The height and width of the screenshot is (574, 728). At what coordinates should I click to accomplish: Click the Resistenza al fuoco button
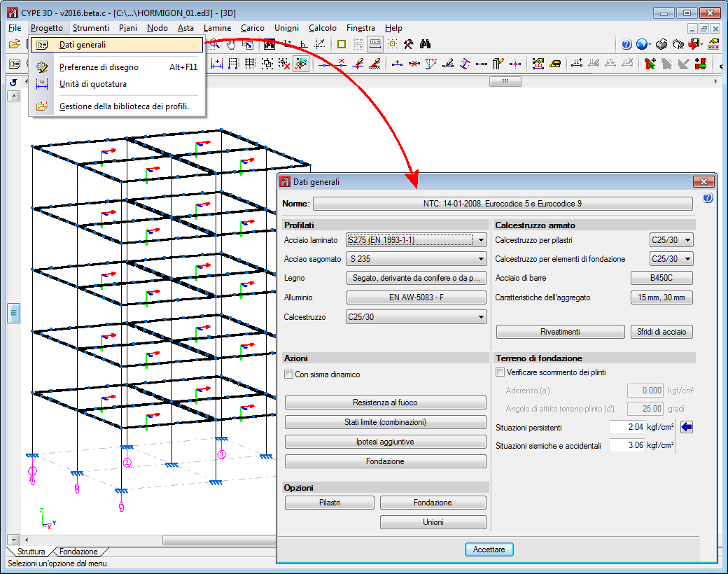pos(386,402)
